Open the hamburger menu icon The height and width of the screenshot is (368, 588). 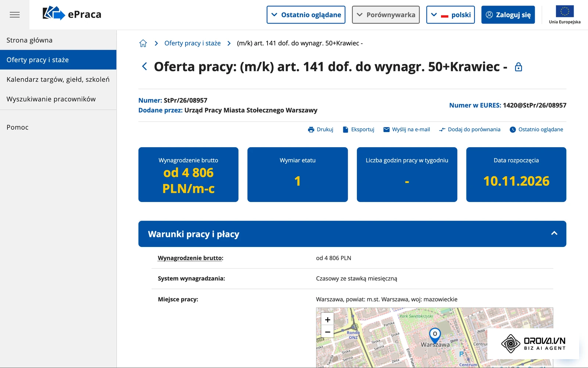click(x=15, y=15)
